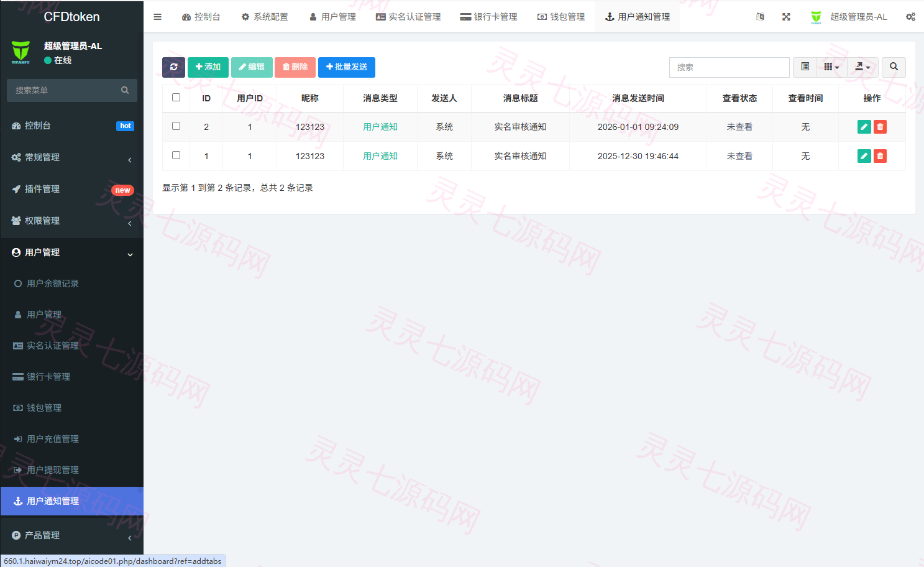The image size is (924, 567).
Task: Open 用户通知 link in row ID 1
Action: [x=380, y=156]
